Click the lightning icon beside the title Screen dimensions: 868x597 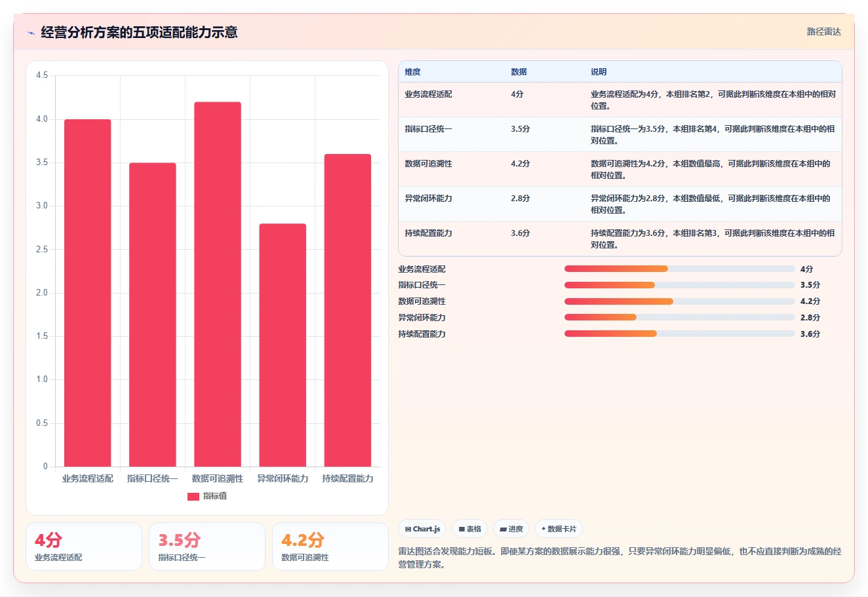coord(31,33)
